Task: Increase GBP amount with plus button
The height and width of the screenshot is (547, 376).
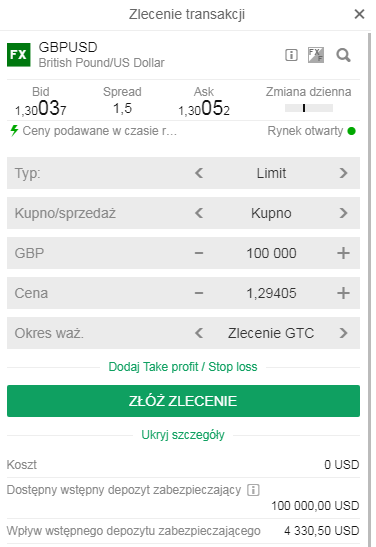Action: pyautogui.click(x=344, y=253)
